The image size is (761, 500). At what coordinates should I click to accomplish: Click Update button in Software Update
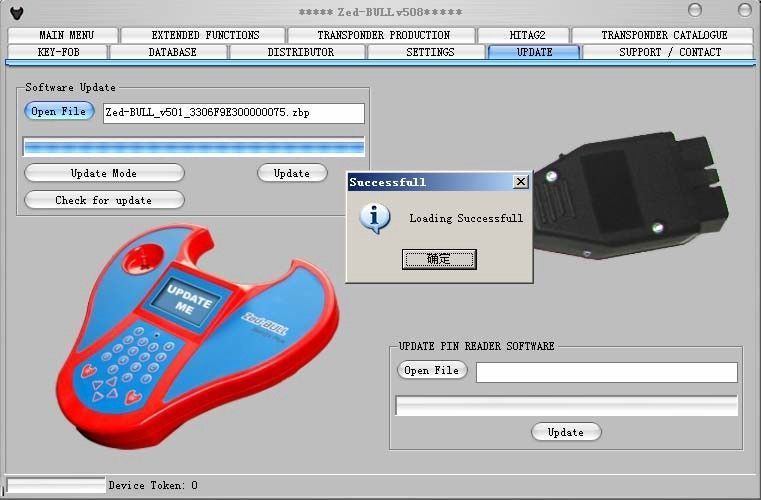292,173
